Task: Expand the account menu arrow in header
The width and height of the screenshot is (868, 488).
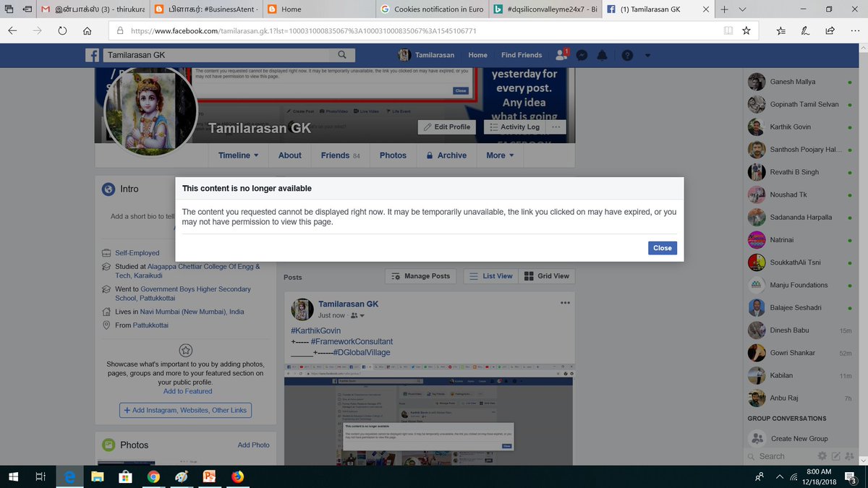Action: [647, 55]
